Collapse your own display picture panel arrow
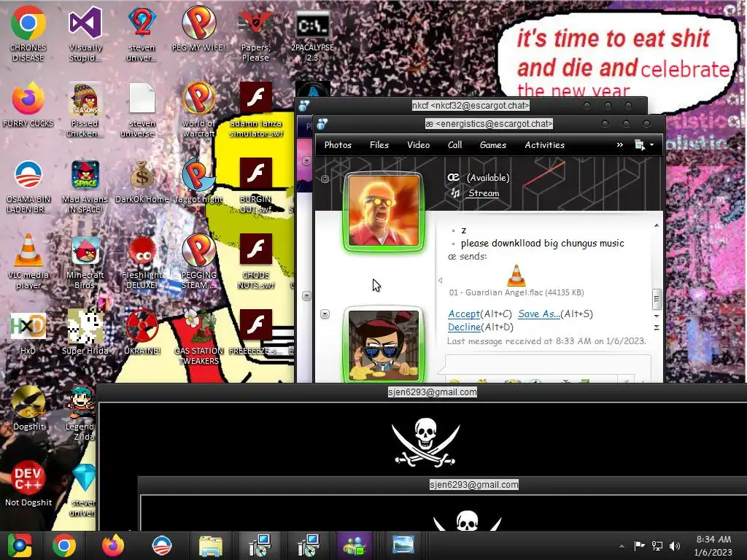Screen dimensions: 747x560 (325, 314)
